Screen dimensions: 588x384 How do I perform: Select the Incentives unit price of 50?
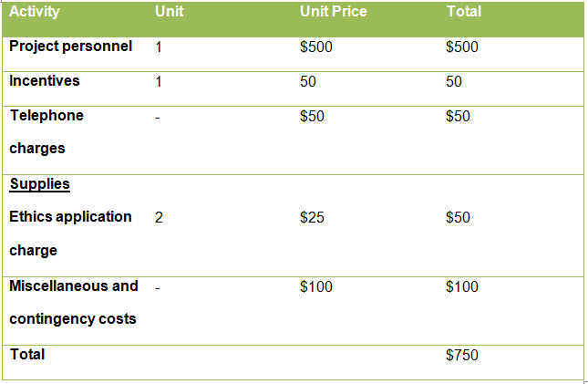click(x=308, y=82)
